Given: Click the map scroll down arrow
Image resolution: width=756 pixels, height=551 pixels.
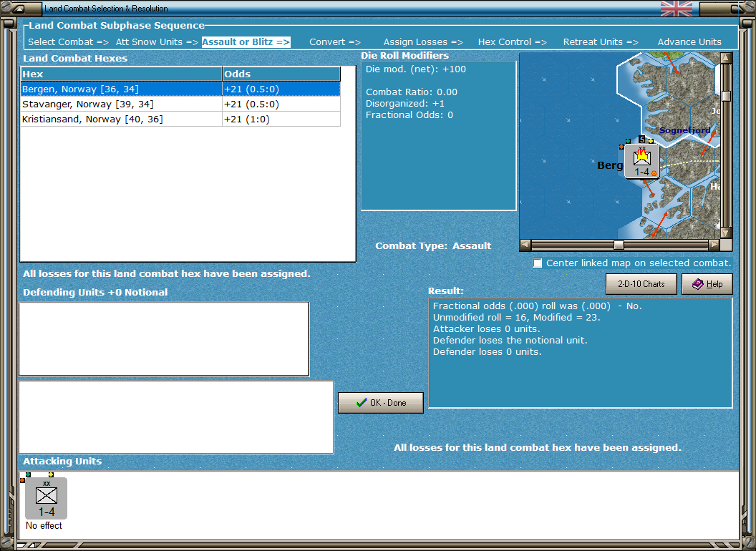Looking at the screenshot, I should (x=726, y=233).
